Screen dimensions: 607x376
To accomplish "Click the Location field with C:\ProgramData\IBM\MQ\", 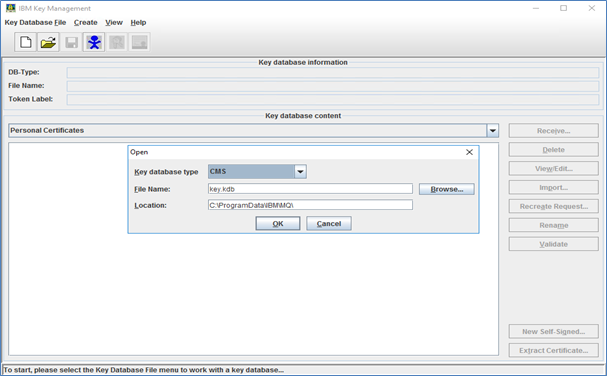I will [x=310, y=205].
